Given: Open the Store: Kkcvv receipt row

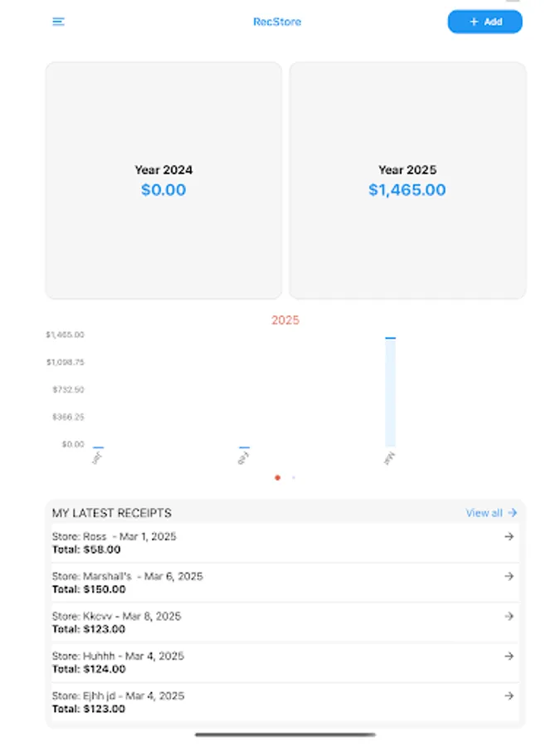Looking at the screenshot, I should point(285,622).
